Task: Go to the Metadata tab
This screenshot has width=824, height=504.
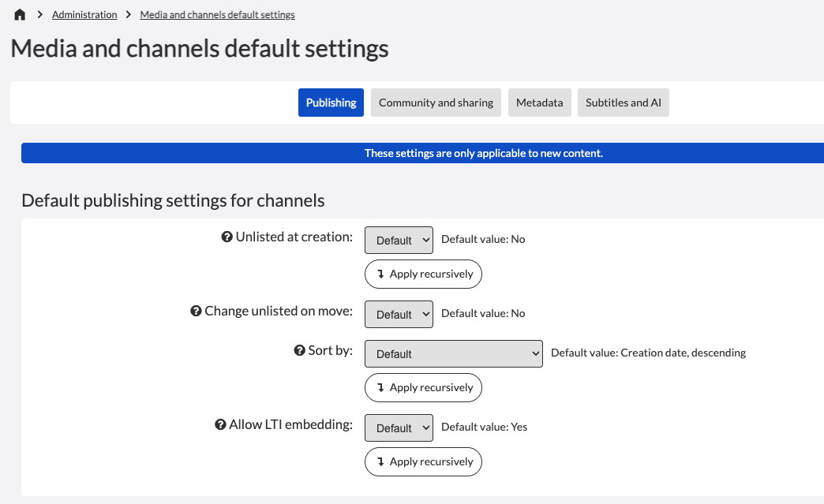Action: [x=539, y=103]
